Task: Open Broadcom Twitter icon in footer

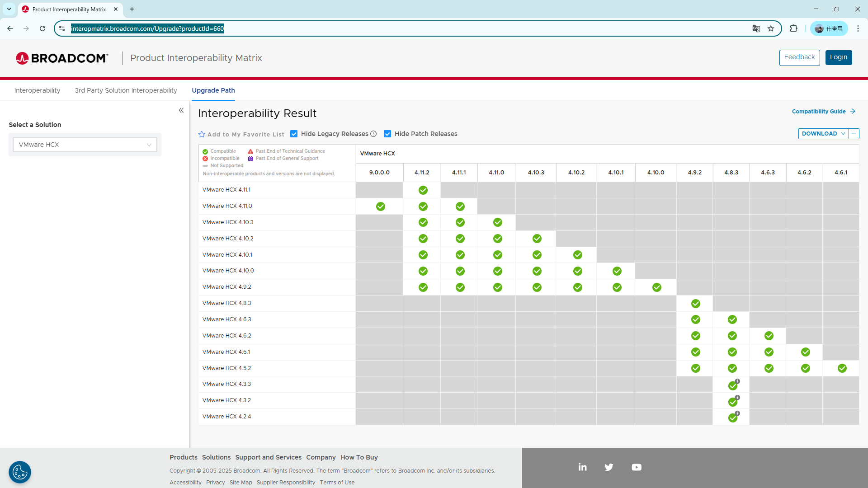Action: 609,467
